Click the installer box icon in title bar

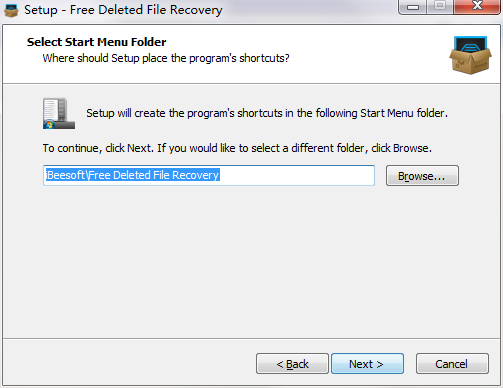(x=11, y=10)
